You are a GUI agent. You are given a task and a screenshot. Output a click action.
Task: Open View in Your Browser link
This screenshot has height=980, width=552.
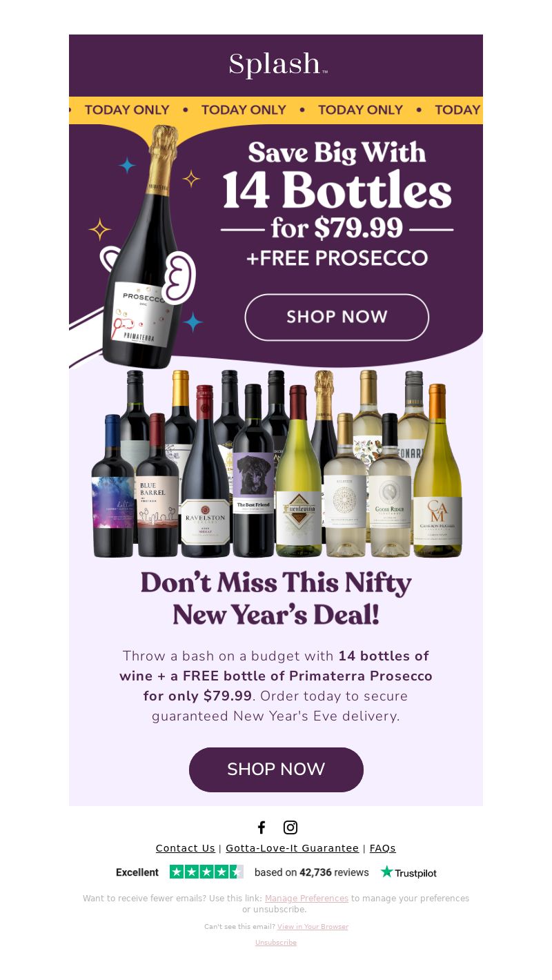click(313, 927)
